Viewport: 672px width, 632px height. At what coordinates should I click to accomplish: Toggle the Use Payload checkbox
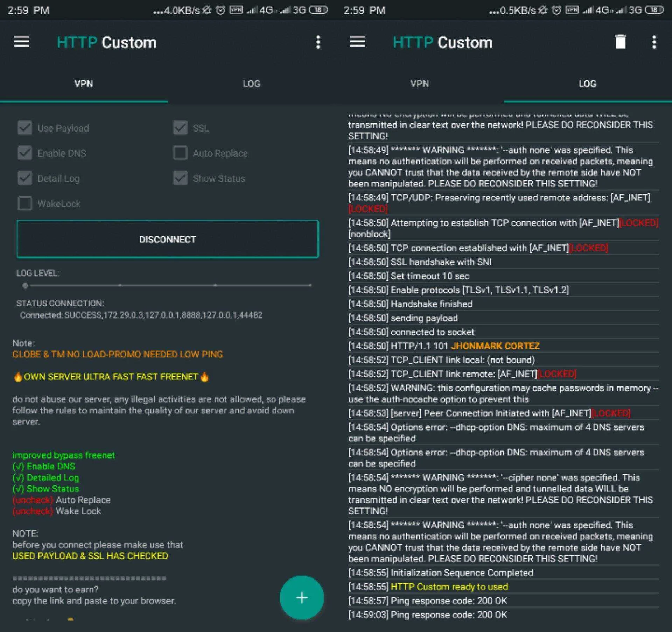25,128
